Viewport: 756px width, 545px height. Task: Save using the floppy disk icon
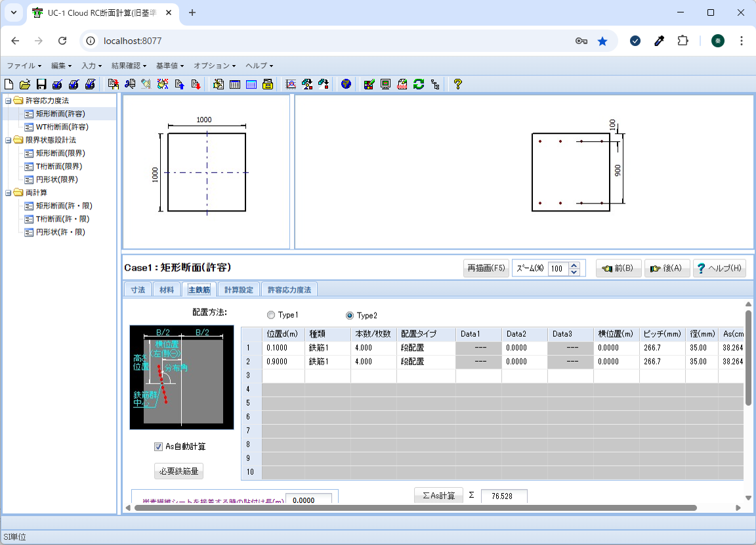point(41,84)
